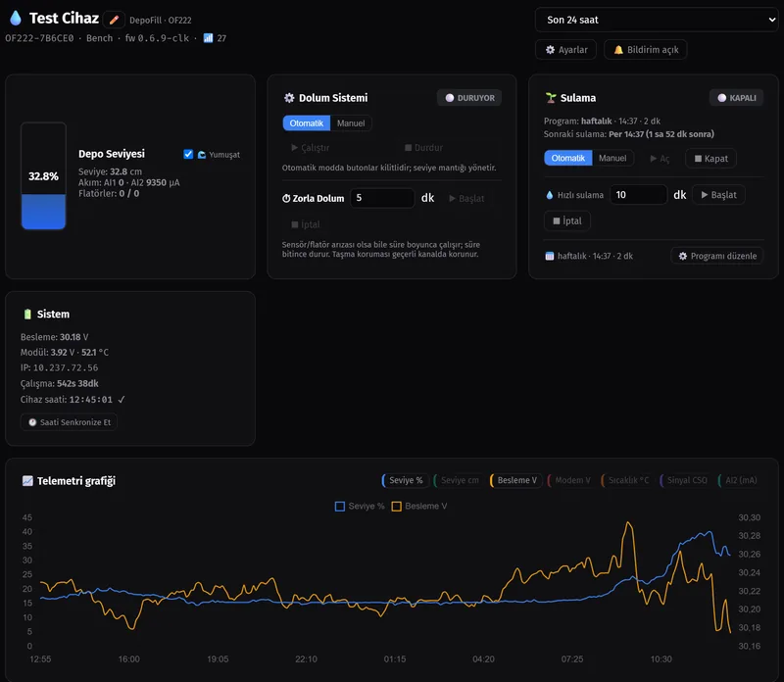Viewport: 784px width, 682px height.
Task: Click the plant sprout icon beside Sulama
Action: coord(551,98)
